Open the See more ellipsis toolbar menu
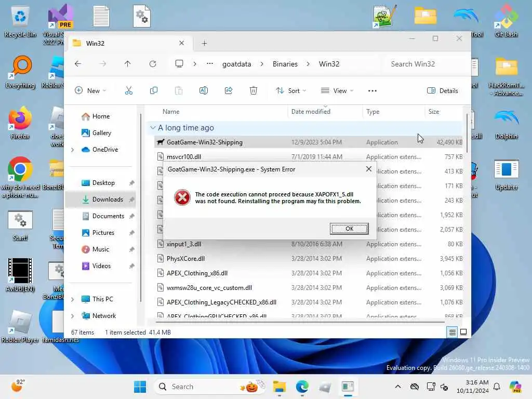 tap(372, 90)
